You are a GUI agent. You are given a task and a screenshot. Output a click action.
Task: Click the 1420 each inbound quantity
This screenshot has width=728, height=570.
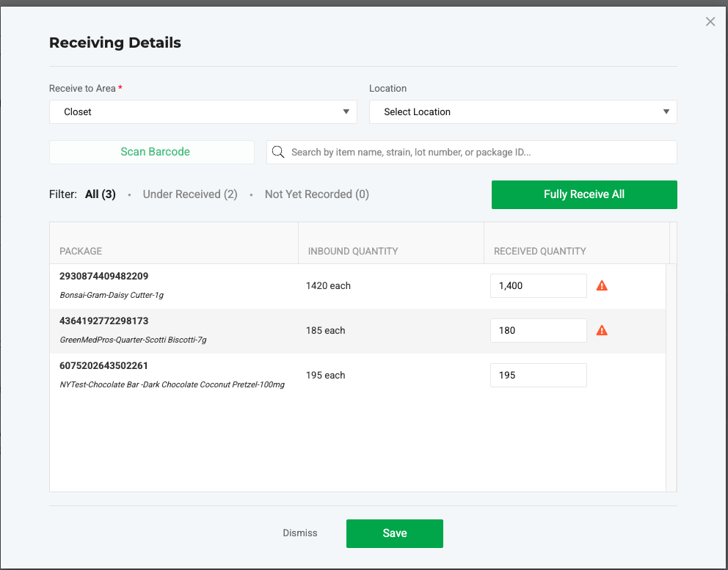(x=328, y=285)
